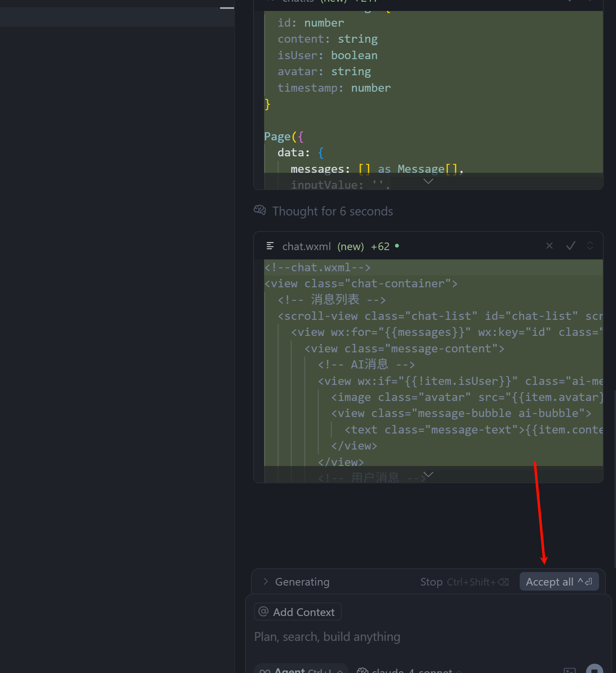Click the attach image icon
Viewport: 616px width, 673px height.
(x=570, y=670)
